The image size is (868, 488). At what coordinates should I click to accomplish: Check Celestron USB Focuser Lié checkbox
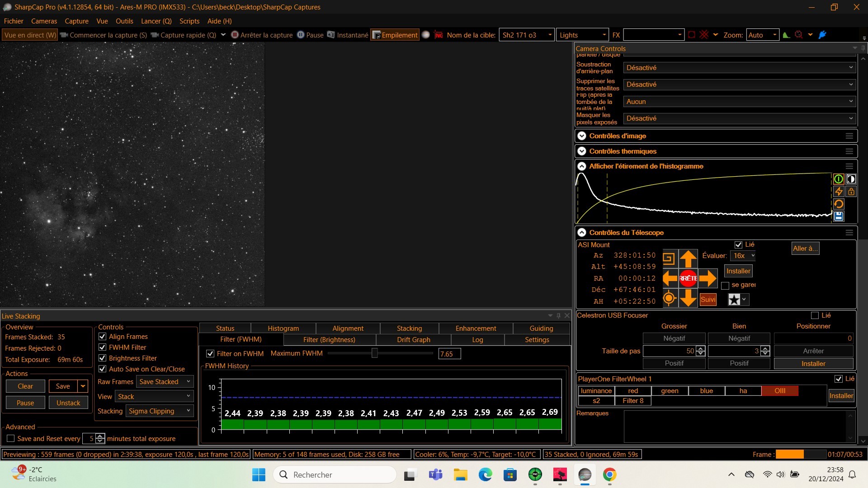[x=815, y=315]
